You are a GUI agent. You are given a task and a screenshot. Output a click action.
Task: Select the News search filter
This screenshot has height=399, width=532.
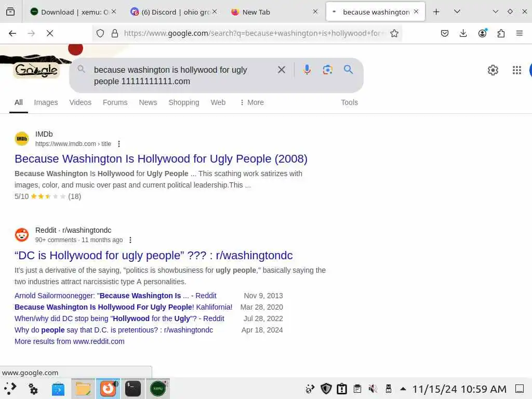148,102
